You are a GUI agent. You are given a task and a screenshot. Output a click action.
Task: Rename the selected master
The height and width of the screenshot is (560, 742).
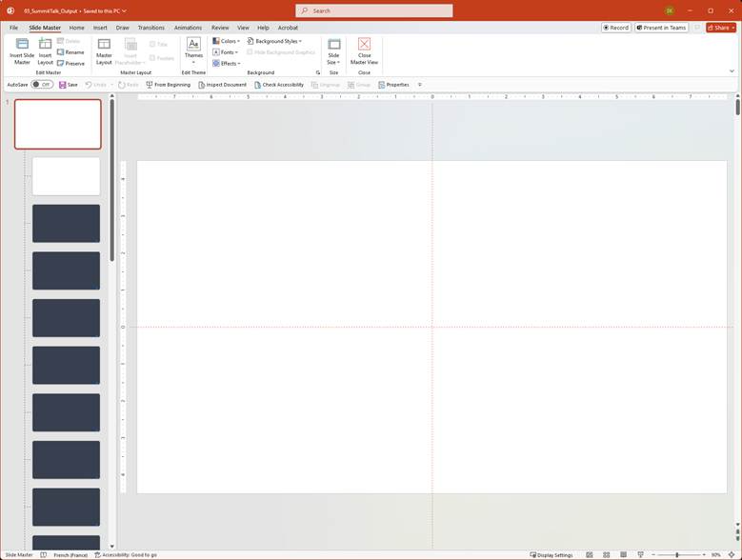click(x=70, y=52)
